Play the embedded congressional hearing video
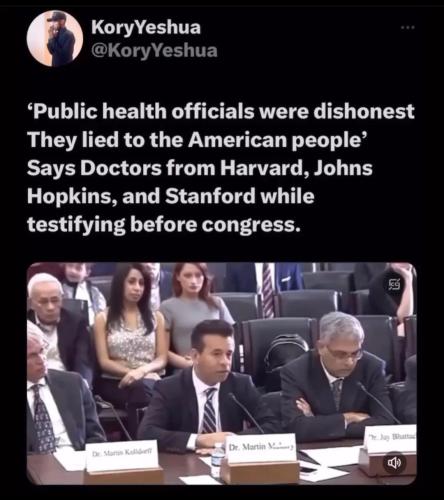The height and width of the screenshot is (500, 444). pyautogui.click(x=222, y=373)
